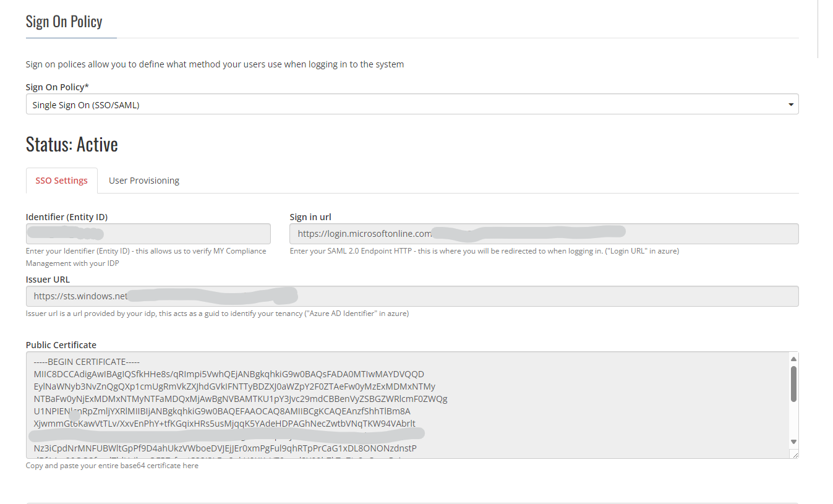833x504 pixels.
Task: Click the "Status: Active" heading
Action: coord(72,144)
